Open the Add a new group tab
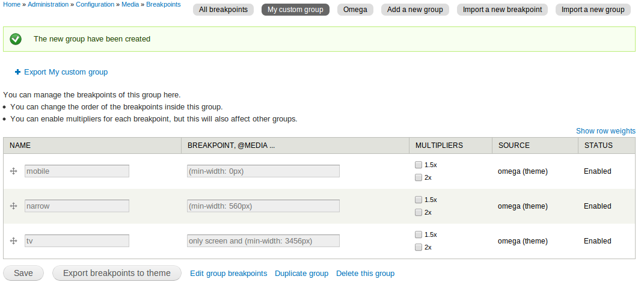 [x=416, y=10]
